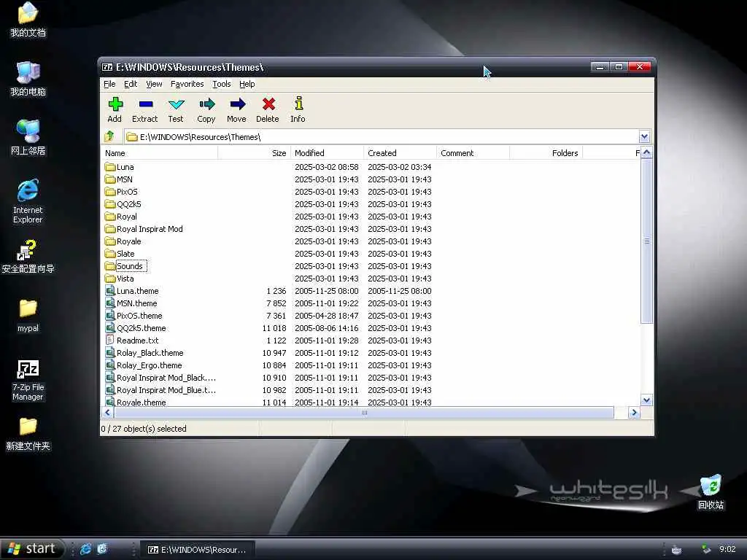Open the address bar dropdown arrow
Viewport: 747px width, 560px height.
645,137
